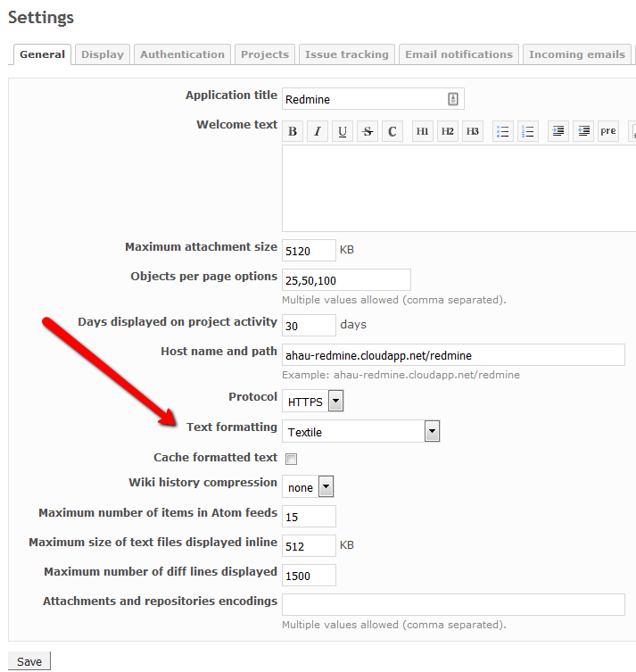Open the Email notifications tab
The height and width of the screenshot is (672, 636).
point(458,54)
